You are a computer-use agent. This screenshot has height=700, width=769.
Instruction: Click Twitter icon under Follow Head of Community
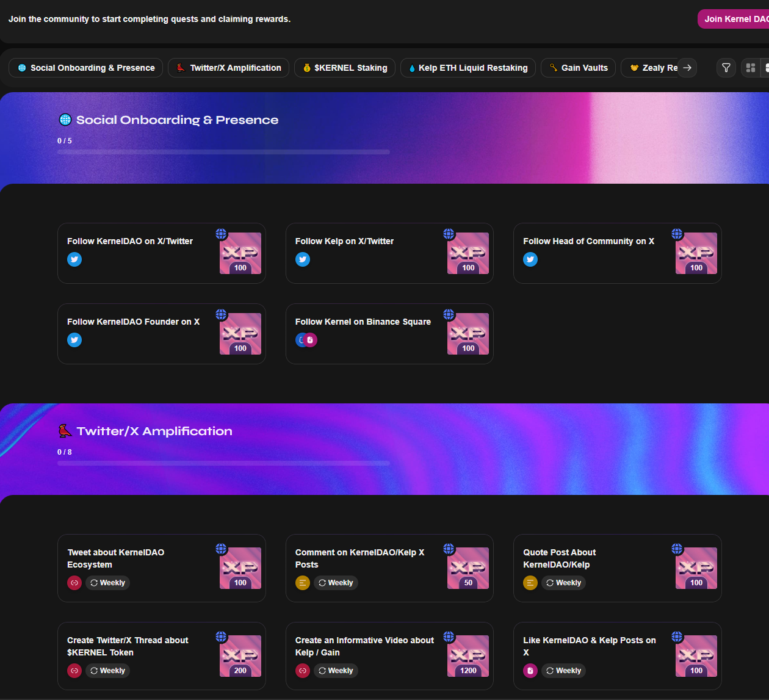coord(530,259)
